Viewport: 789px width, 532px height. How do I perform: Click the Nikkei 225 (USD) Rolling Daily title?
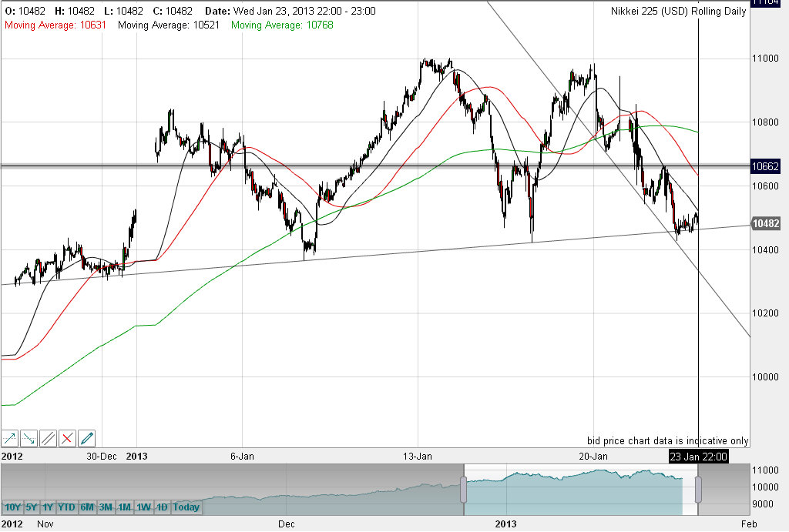pos(678,11)
